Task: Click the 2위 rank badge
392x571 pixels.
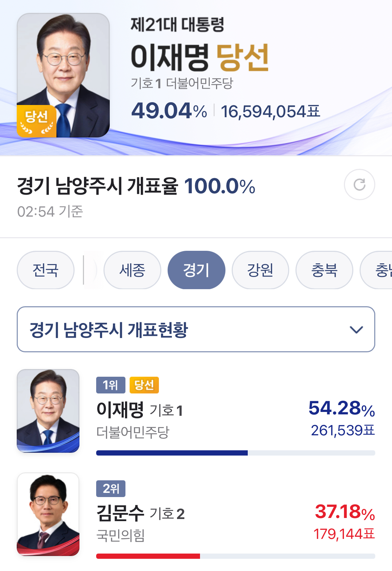Action: tap(110, 488)
